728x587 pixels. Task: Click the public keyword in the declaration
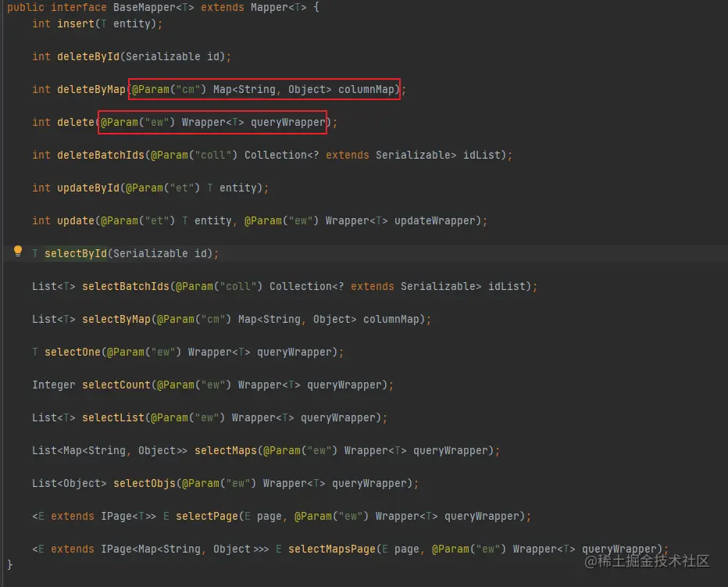(x=26, y=8)
